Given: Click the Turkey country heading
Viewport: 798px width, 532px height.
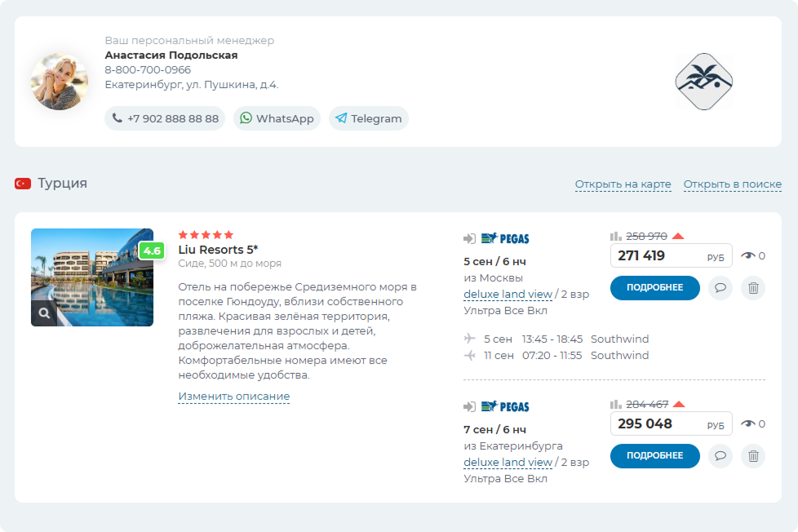Looking at the screenshot, I should point(62,184).
